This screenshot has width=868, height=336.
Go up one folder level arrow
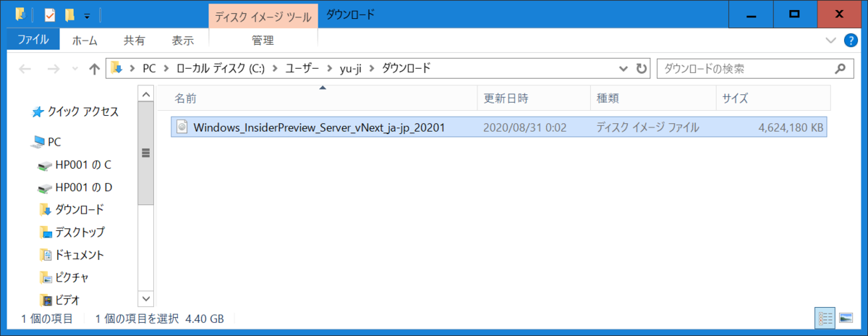click(x=94, y=69)
